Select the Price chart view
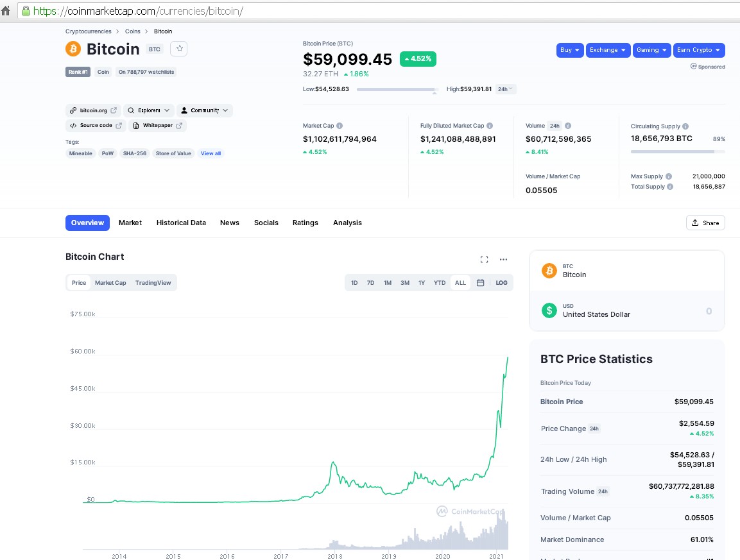 point(79,283)
